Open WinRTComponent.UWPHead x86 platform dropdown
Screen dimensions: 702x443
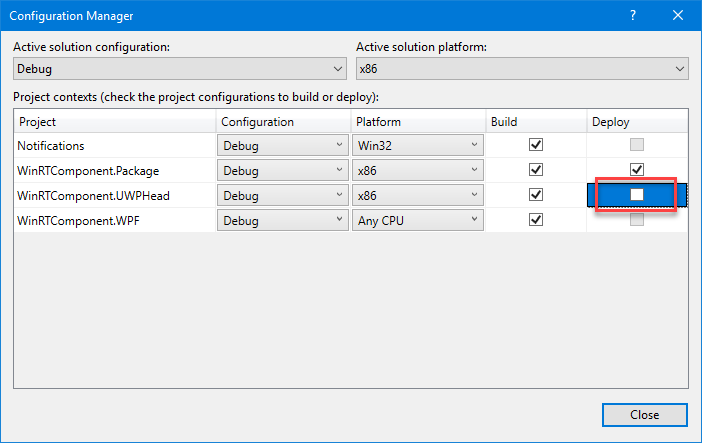point(417,195)
